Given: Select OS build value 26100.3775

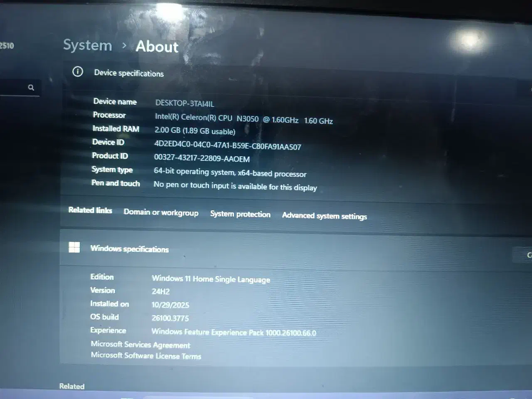Looking at the screenshot, I should point(170,318).
